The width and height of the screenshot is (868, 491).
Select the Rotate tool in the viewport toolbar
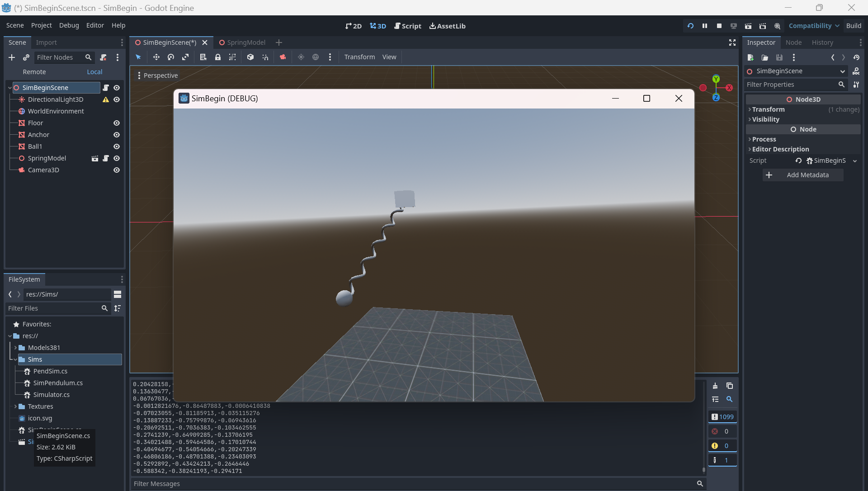[171, 57]
